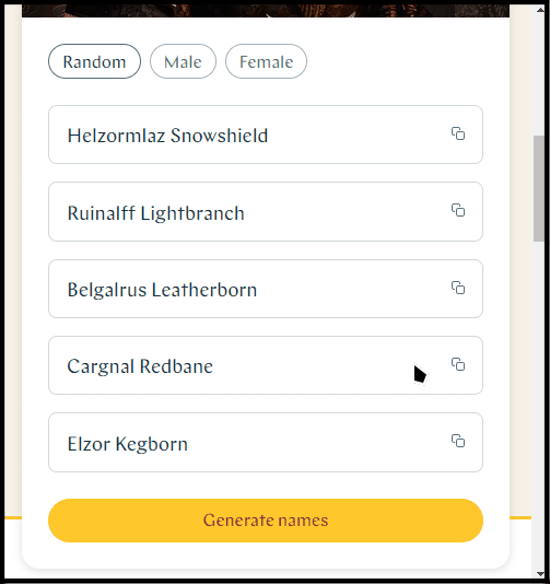
Task: Copy the name Ruinalff Lightbranch
Action: (458, 210)
